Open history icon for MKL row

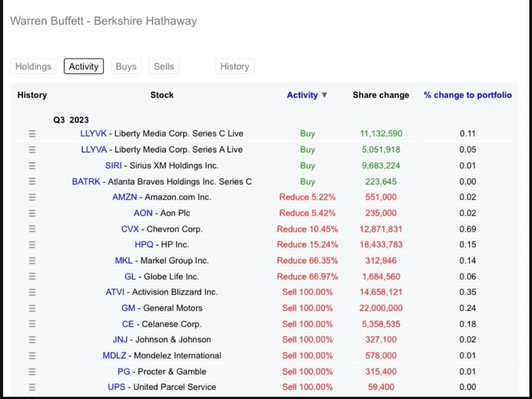click(x=32, y=260)
